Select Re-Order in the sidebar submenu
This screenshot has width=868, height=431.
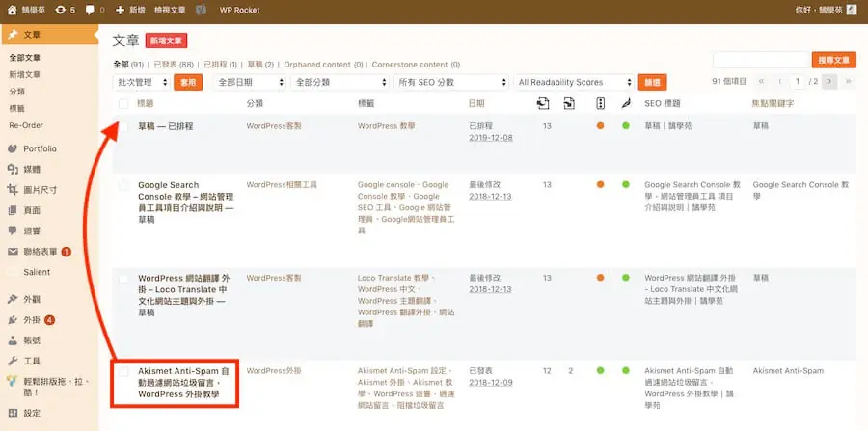tap(26, 125)
